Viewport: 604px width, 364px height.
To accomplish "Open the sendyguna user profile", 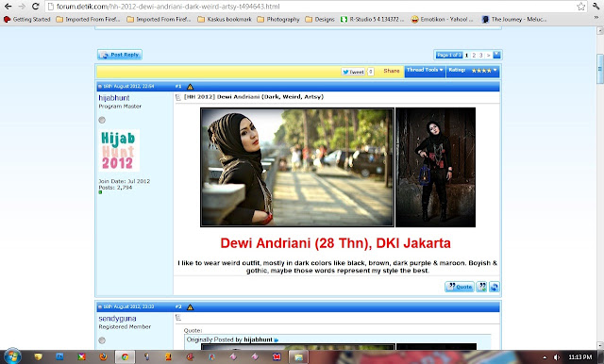I will pos(117,319).
